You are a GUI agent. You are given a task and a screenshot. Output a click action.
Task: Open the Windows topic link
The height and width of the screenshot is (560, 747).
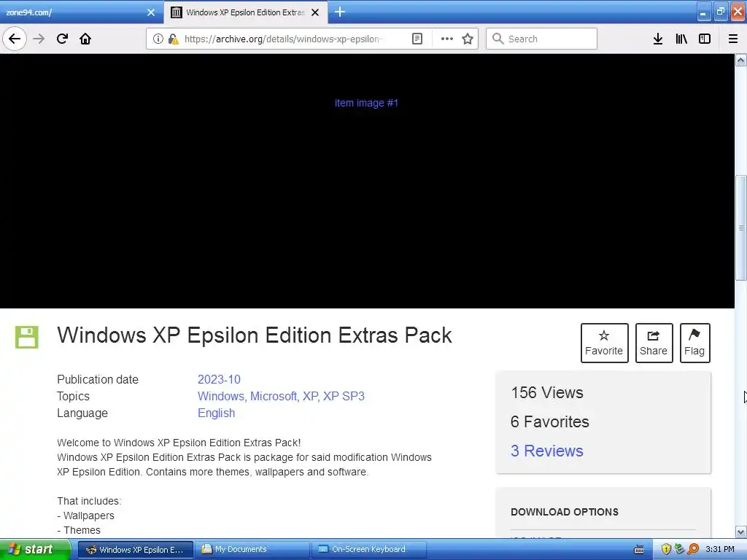[x=221, y=396]
